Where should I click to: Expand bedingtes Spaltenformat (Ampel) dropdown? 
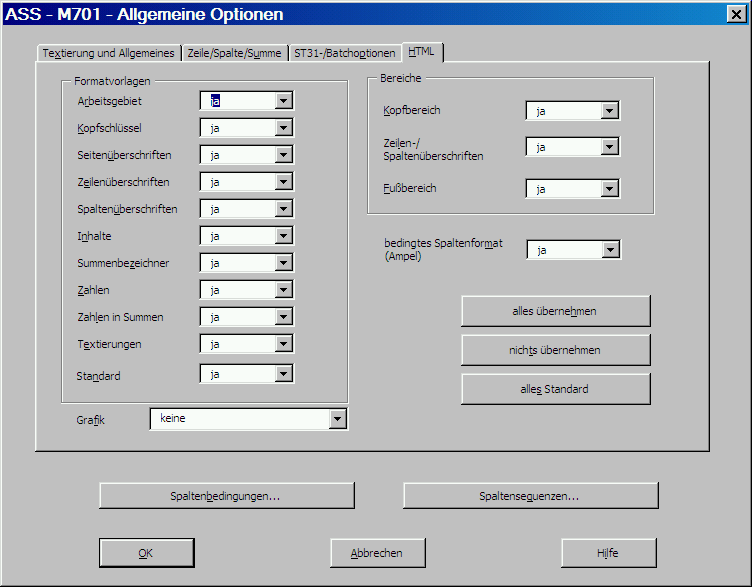[x=610, y=250]
